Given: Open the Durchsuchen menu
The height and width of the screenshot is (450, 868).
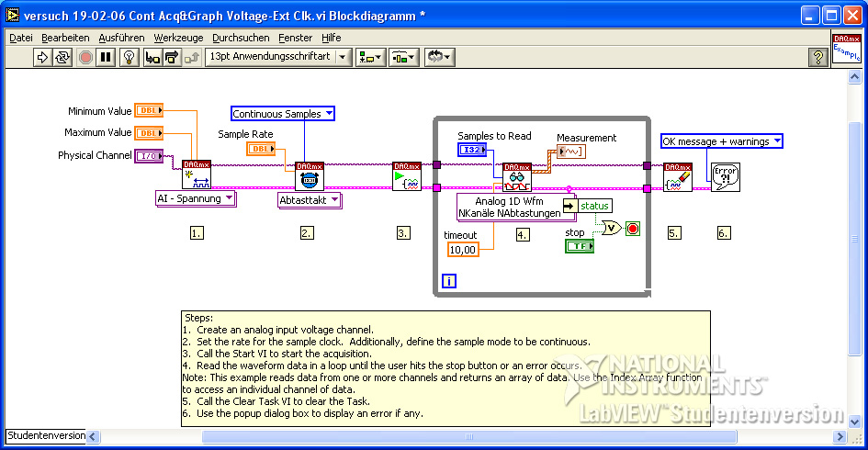Looking at the screenshot, I should pyautogui.click(x=241, y=38).
